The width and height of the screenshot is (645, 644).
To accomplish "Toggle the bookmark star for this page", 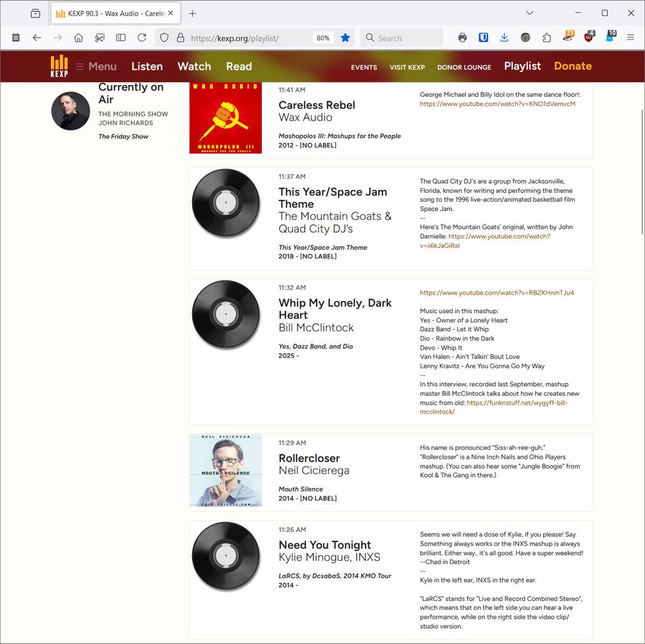I will tap(346, 37).
